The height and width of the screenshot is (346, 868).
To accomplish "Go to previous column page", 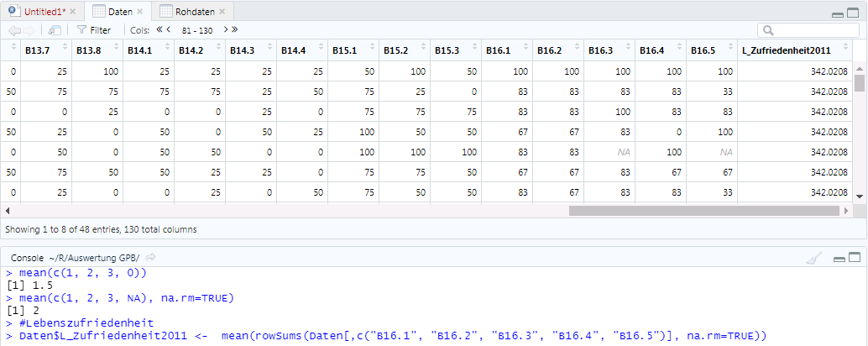I will point(169,30).
